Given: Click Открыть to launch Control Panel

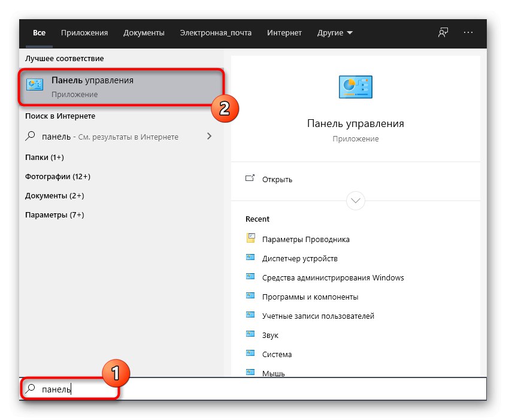Looking at the screenshot, I should click(277, 179).
